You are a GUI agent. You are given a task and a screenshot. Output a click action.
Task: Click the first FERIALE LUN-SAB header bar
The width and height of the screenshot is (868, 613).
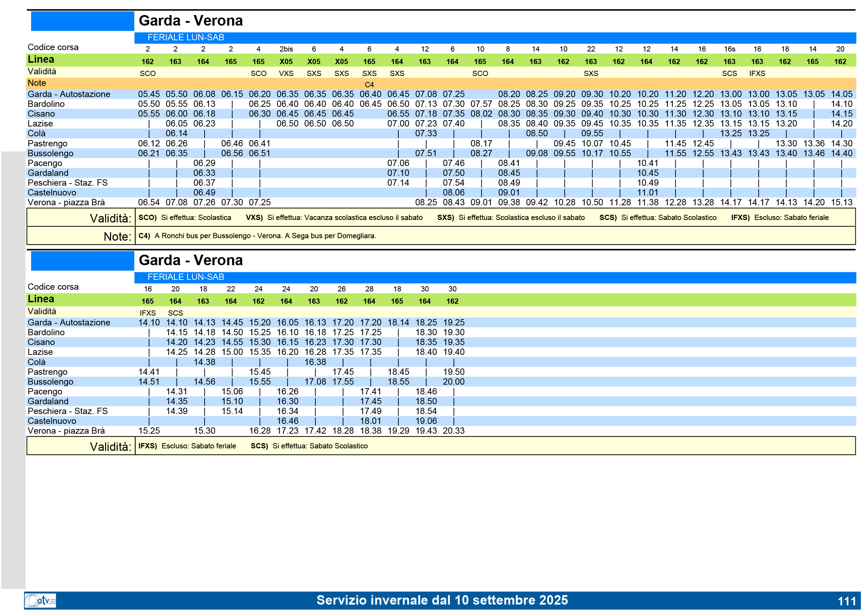(x=186, y=37)
